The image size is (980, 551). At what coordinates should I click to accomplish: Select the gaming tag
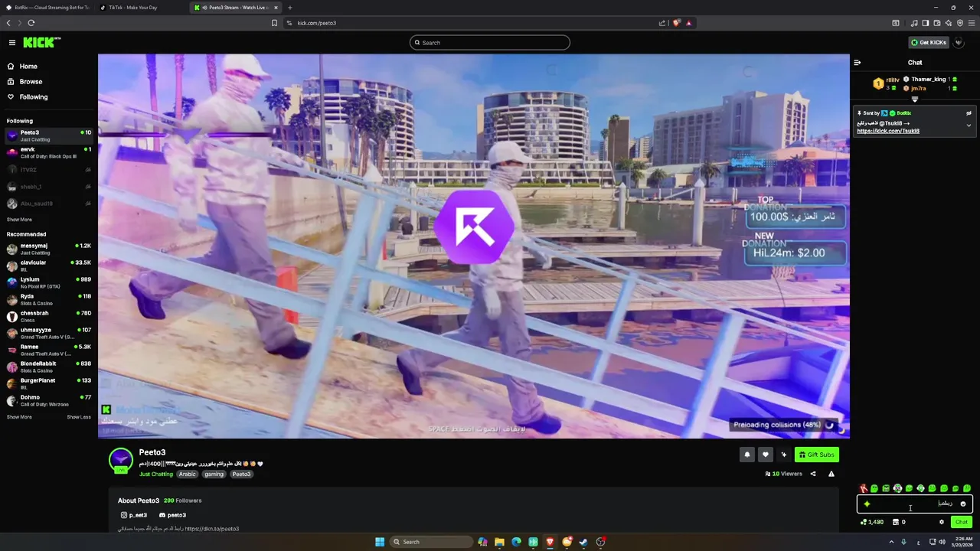(214, 474)
